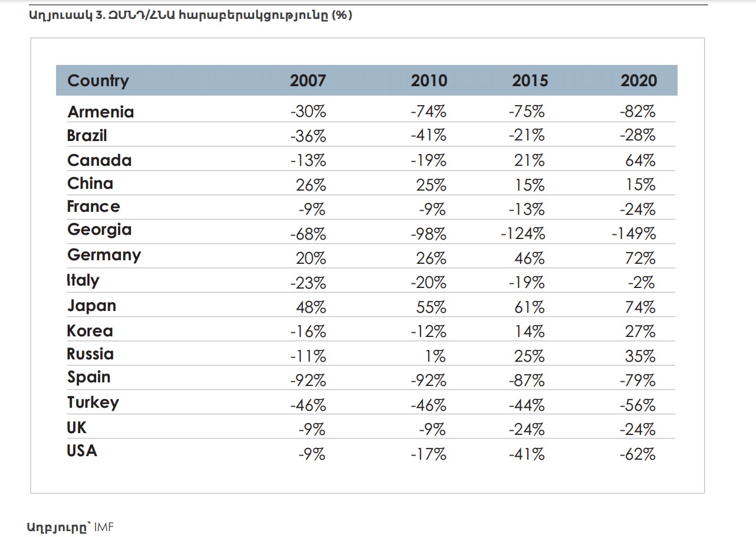Viewport: 756px width, 537px height.
Task: Select the 2015 column header
Action: point(530,81)
